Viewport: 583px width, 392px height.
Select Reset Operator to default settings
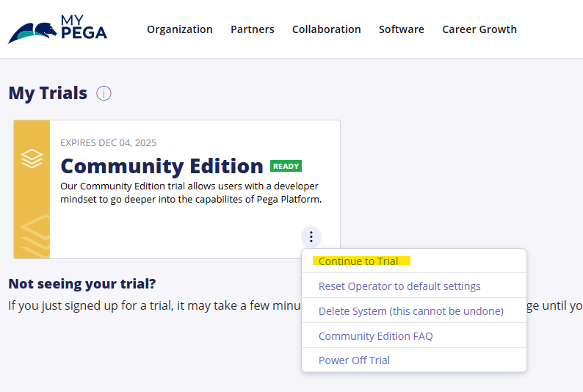click(399, 286)
